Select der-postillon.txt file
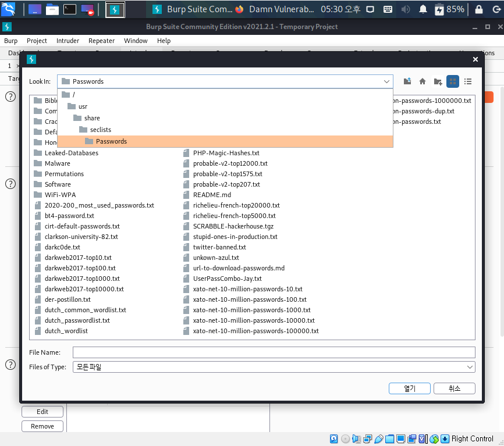The height and width of the screenshot is (446, 504). (x=62, y=299)
